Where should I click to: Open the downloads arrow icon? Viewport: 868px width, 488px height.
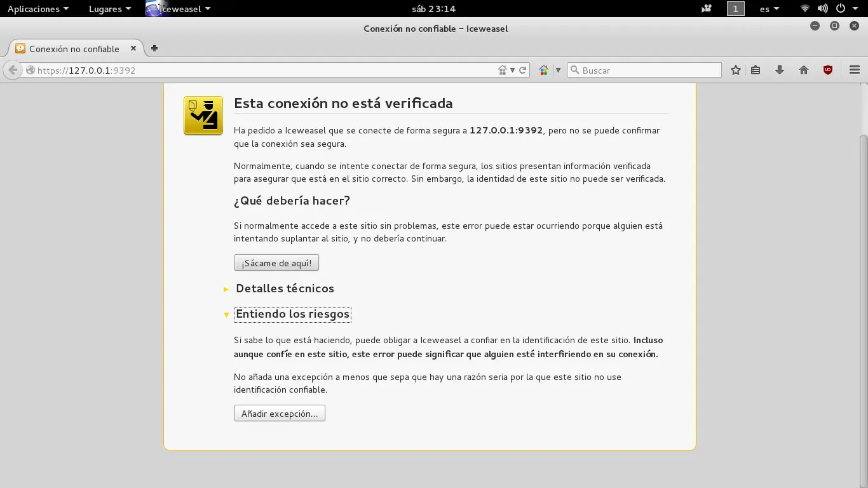pyautogui.click(x=780, y=70)
